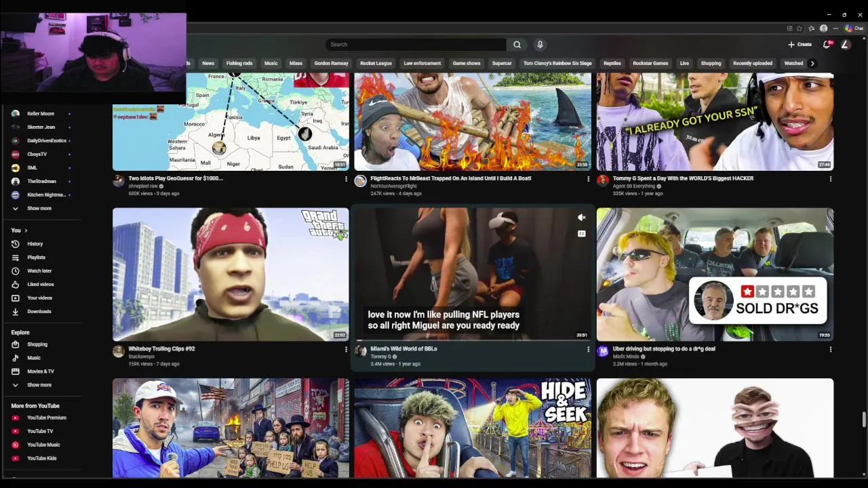The height and width of the screenshot is (488, 868).
Task: Click Misfit Minds channel avatar
Action: click(x=603, y=351)
